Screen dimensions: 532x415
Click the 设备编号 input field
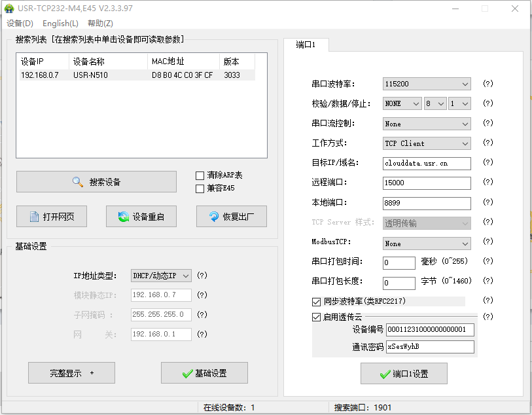[x=430, y=329]
